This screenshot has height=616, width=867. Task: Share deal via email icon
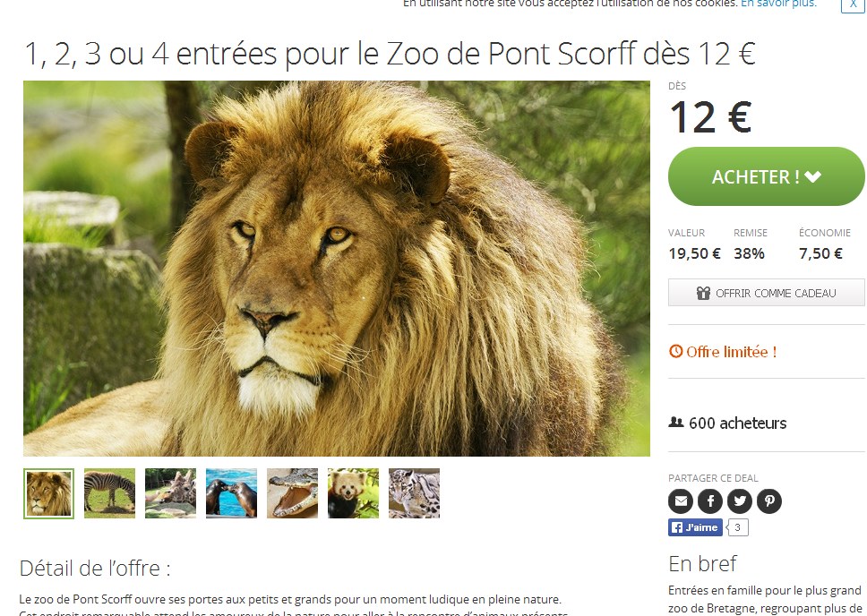click(x=681, y=501)
